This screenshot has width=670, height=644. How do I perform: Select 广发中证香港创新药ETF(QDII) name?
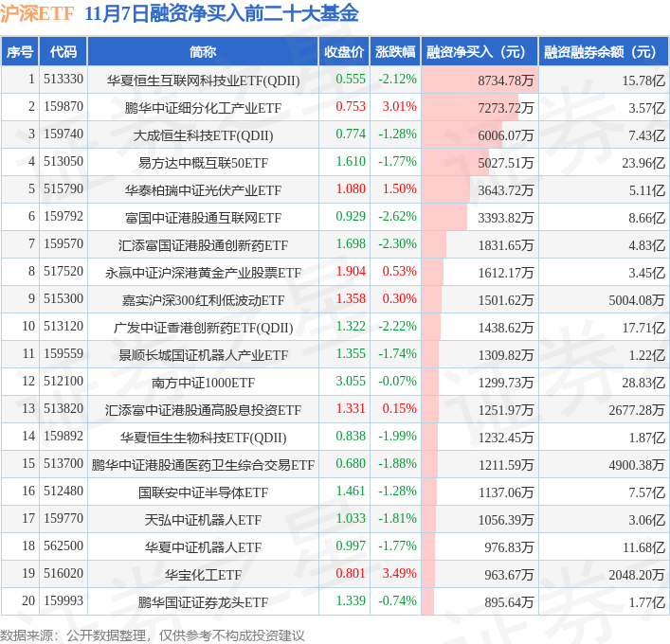click(203, 328)
